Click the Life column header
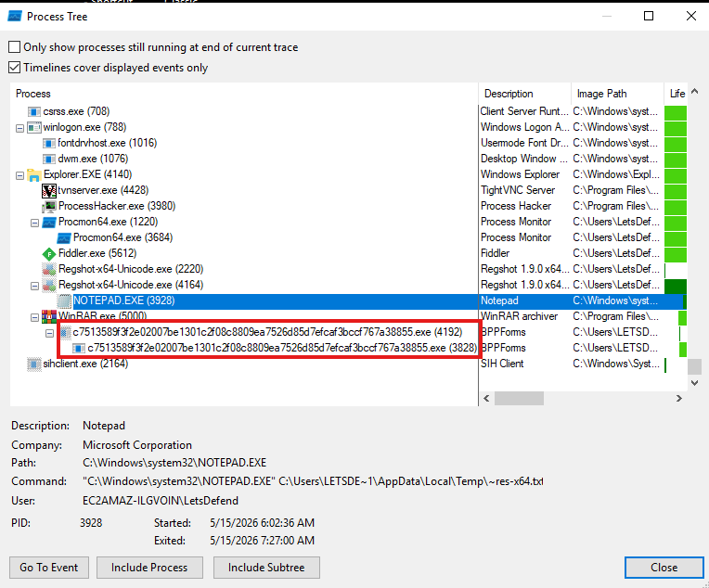The width and height of the screenshot is (709, 588). pos(676,94)
